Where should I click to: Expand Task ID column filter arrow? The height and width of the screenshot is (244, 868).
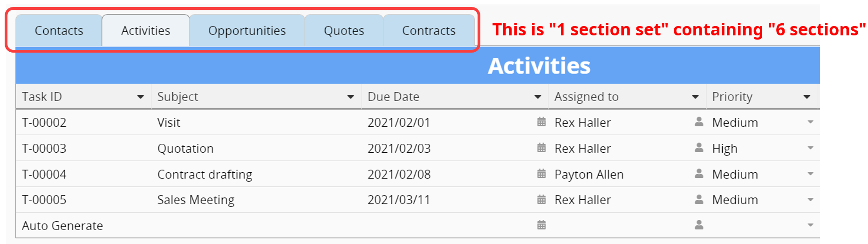tap(140, 97)
